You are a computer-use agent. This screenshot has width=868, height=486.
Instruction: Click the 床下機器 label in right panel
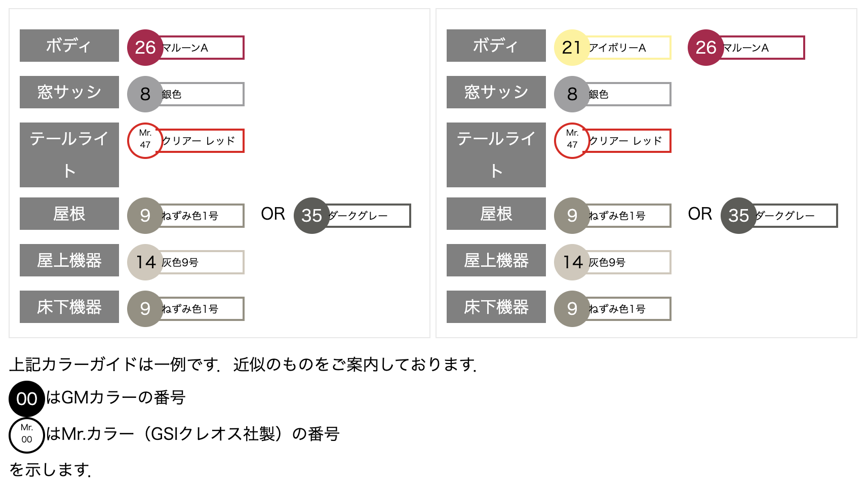[x=496, y=307]
